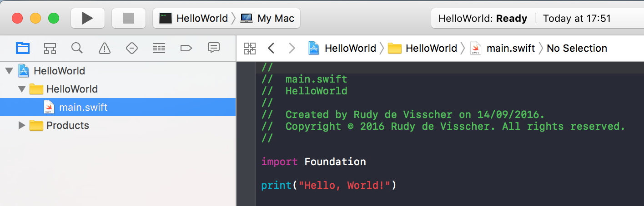The width and height of the screenshot is (644, 206).
Task: Click the Copyright comment line
Action: pyautogui.click(x=443, y=126)
